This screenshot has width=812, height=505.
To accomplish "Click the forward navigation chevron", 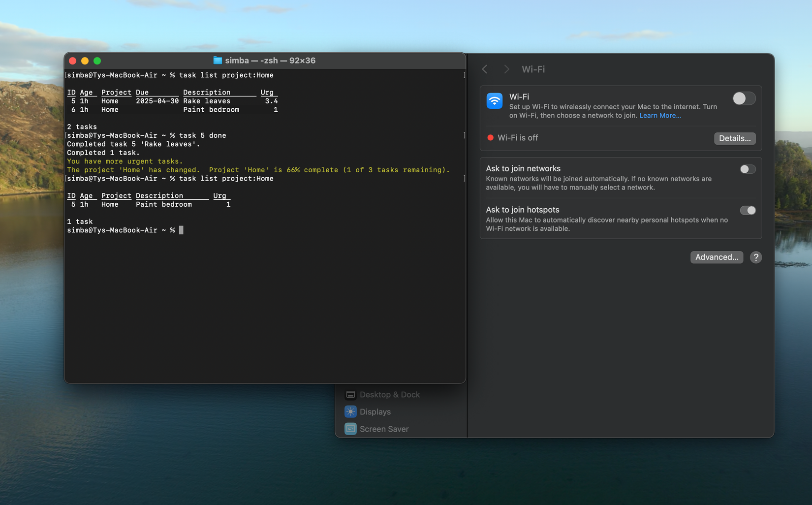I will pyautogui.click(x=506, y=69).
